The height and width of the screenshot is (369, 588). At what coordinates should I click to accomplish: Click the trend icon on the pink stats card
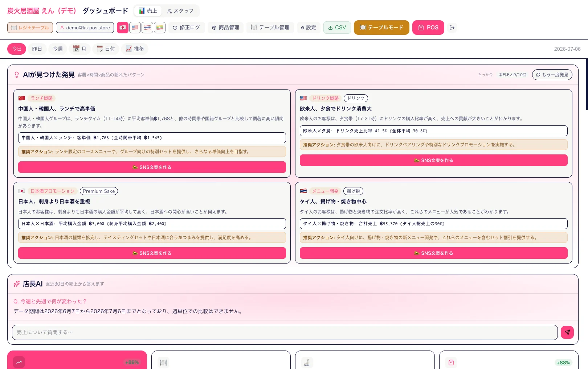(19, 362)
